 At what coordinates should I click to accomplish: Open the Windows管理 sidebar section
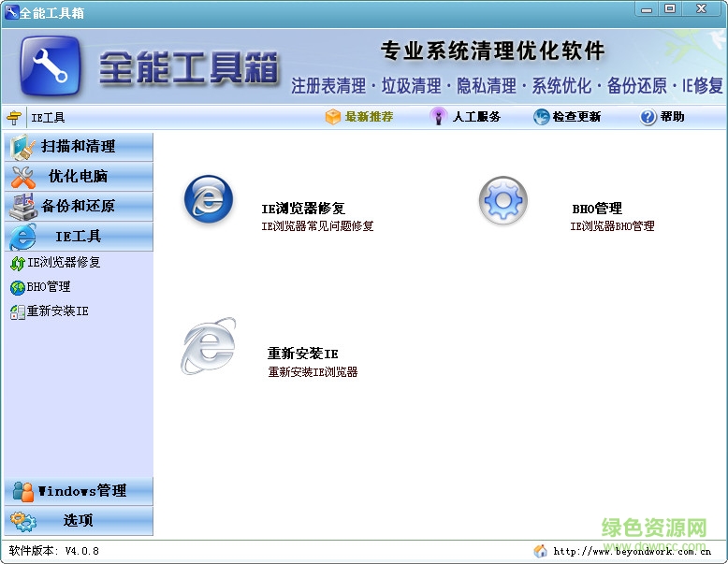point(79,491)
